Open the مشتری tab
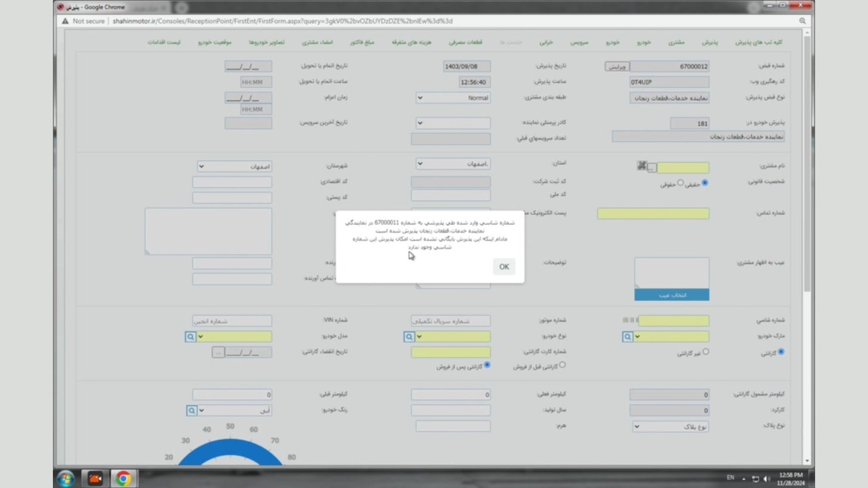Image resolution: width=868 pixels, height=488 pixels. tap(676, 42)
